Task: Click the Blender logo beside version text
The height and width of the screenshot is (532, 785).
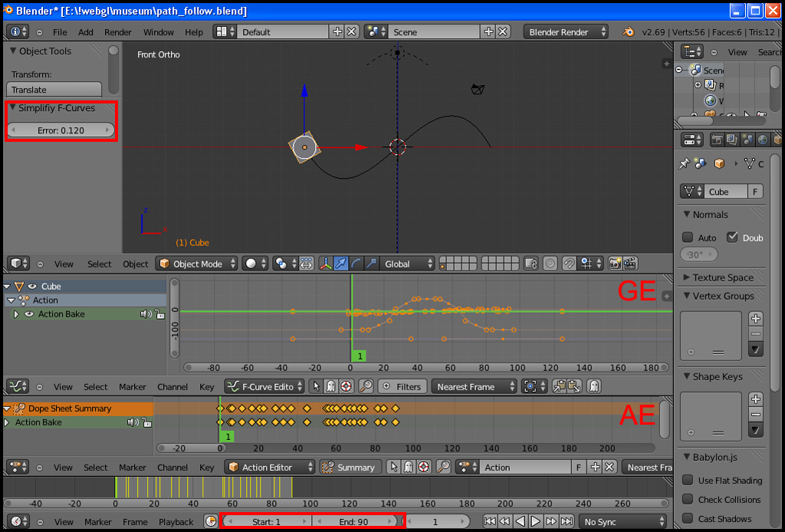Action: (629, 31)
